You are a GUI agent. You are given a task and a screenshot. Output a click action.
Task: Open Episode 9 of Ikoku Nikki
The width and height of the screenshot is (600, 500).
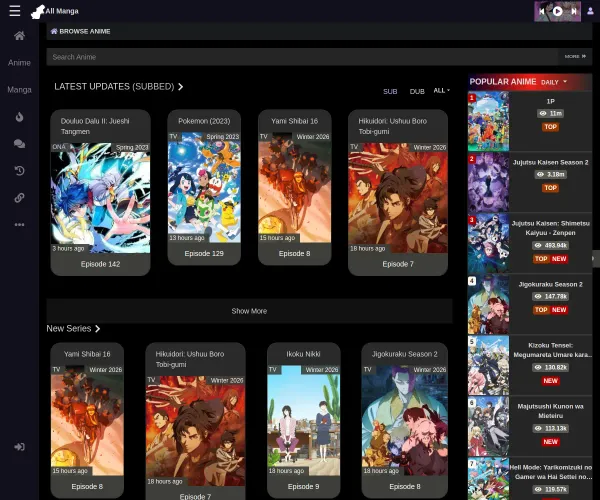pyautogui.click(x=304, y=487)
